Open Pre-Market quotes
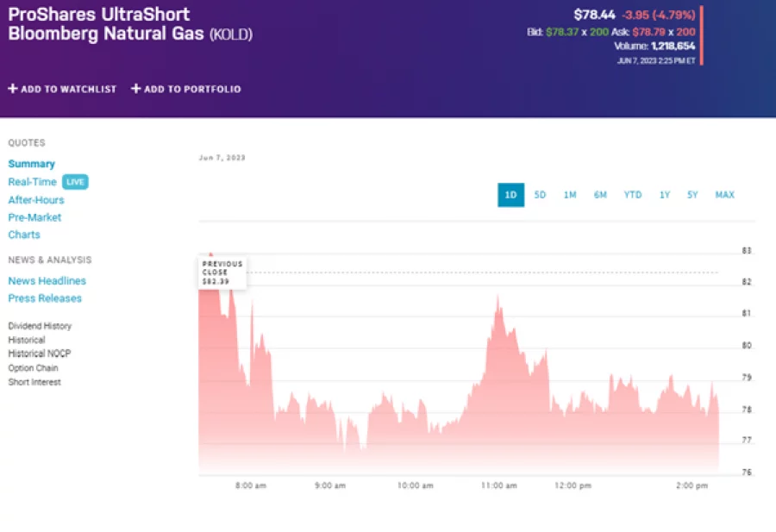This screenshot has width=776, height=532. pos(34,217)
